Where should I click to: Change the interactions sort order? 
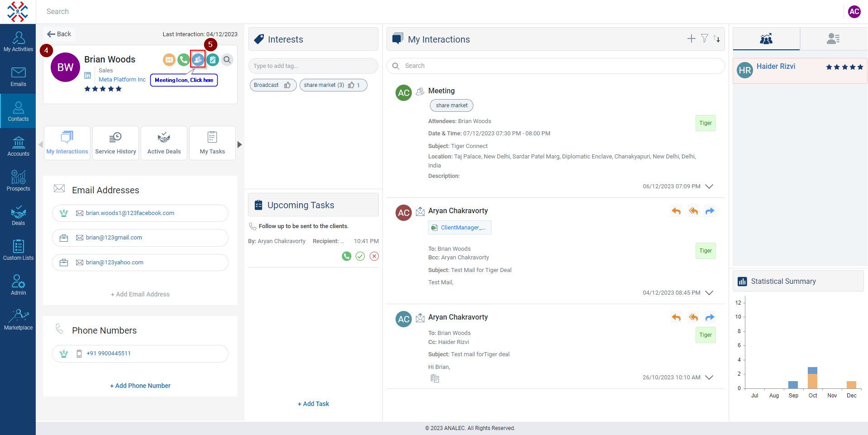point(716,38)
